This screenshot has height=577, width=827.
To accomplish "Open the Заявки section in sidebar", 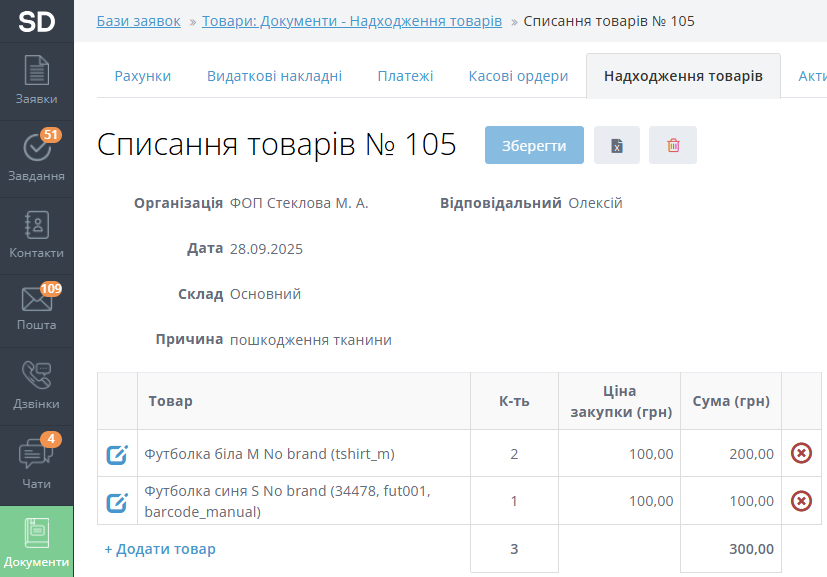I will (x=36, y=81).
